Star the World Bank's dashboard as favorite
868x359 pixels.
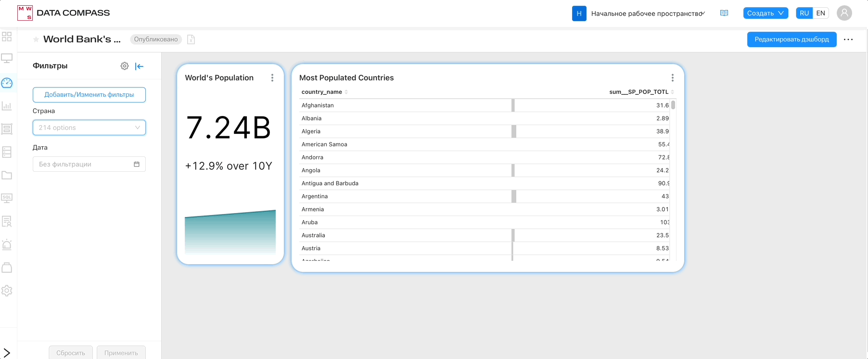coord(36,39)
